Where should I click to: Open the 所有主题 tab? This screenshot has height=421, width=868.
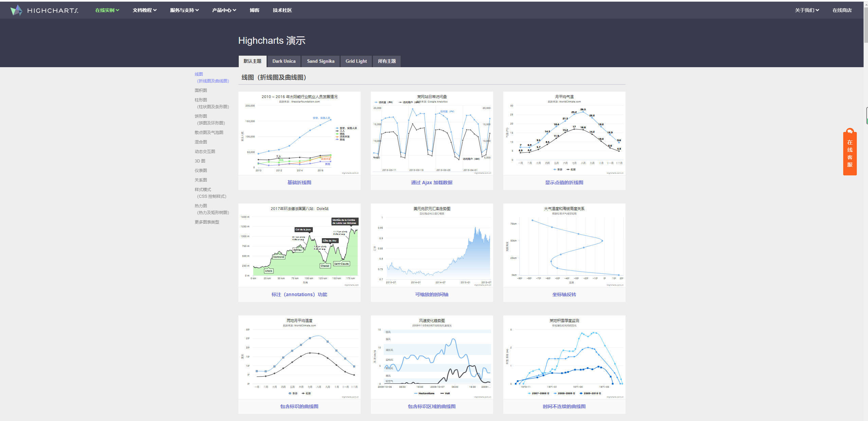[x=387, y=61]
